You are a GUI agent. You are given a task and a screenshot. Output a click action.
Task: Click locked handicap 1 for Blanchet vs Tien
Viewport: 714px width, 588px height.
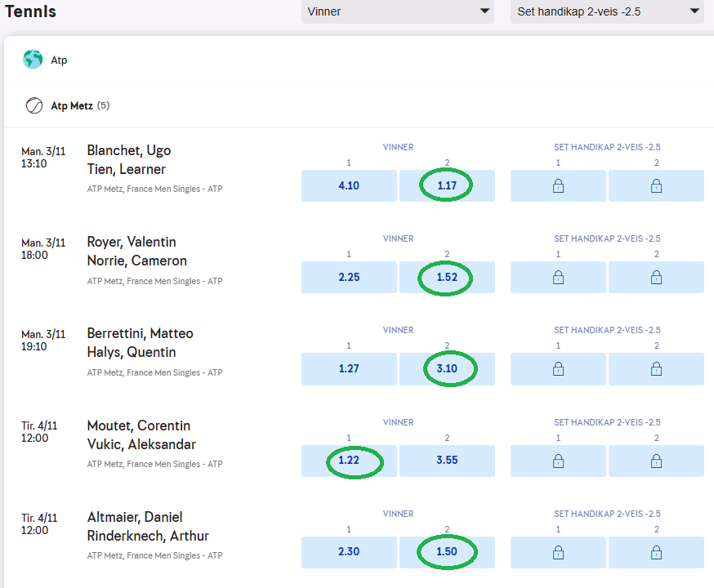[x=558, y=186]
